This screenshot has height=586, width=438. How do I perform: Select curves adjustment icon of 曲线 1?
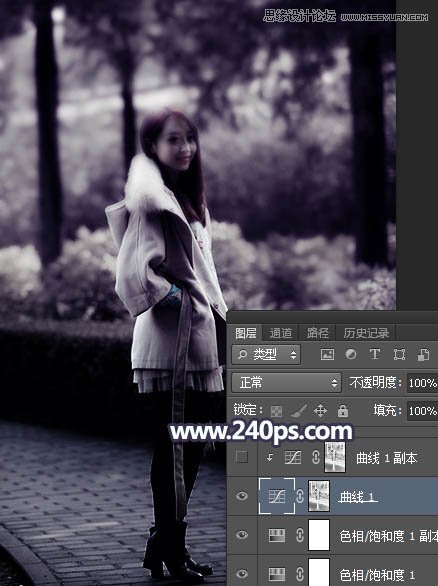click(x=277, y=496)
